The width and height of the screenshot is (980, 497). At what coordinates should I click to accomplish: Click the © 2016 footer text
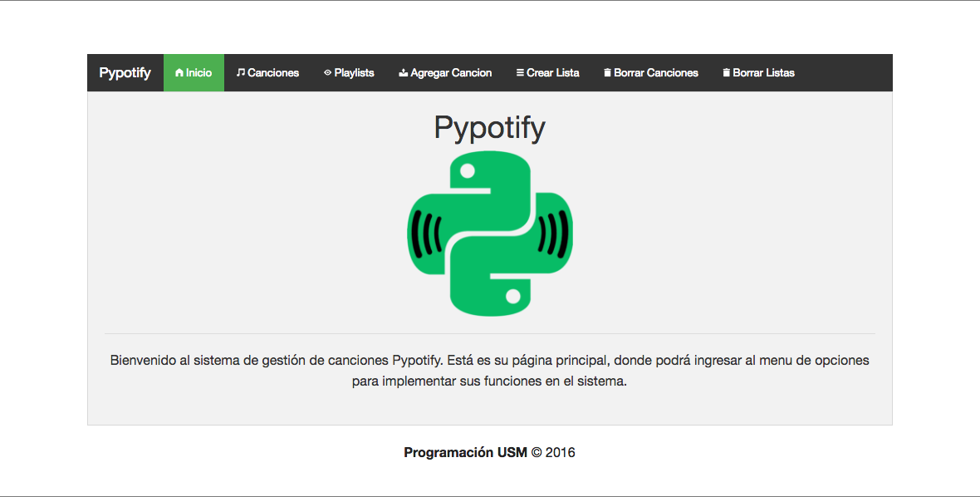554,453
